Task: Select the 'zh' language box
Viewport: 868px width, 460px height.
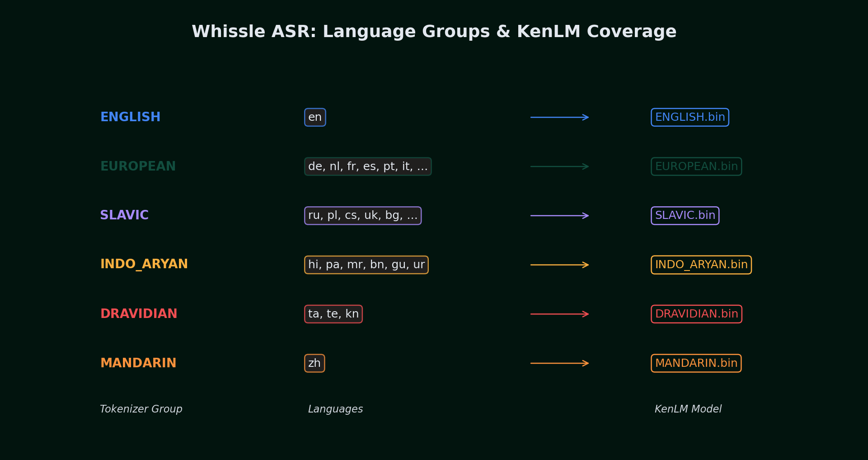Action: pyautogui.click(x=314, y=363)
